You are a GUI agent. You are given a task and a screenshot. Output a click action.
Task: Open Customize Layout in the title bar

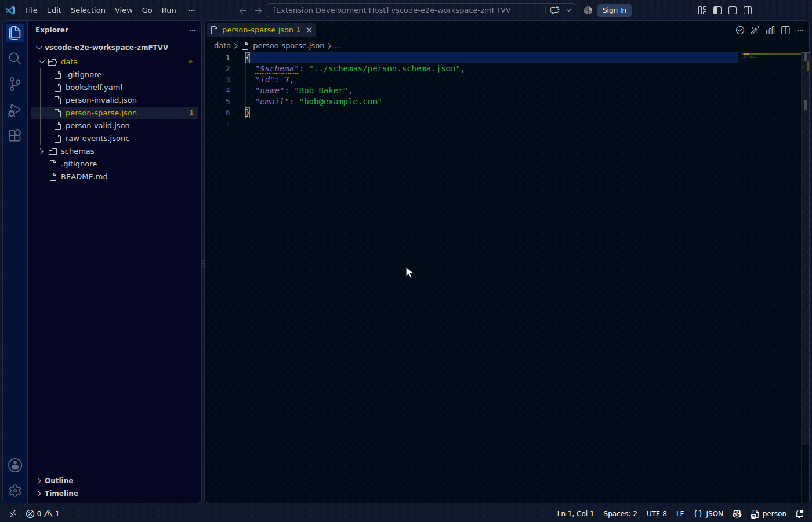point(702,10)
